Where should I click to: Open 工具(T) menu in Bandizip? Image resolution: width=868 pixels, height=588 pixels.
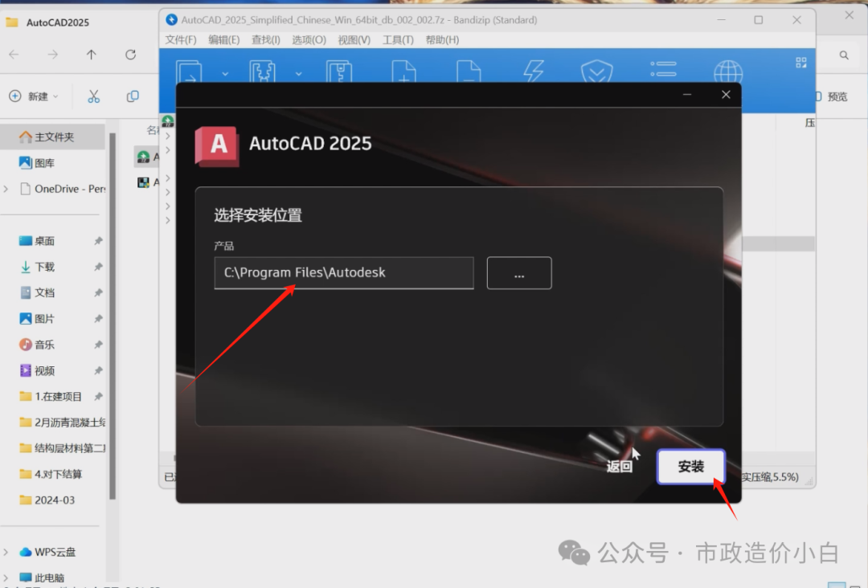tap(398, 40)
